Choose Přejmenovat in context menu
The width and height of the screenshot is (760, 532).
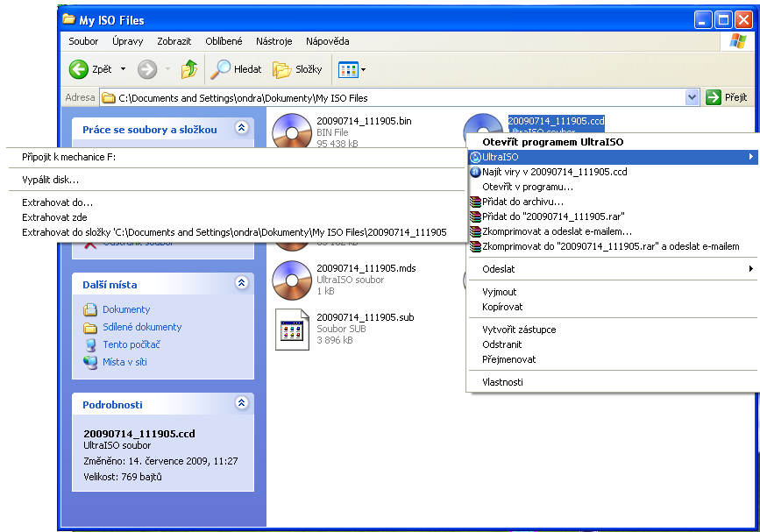(613, 359)
